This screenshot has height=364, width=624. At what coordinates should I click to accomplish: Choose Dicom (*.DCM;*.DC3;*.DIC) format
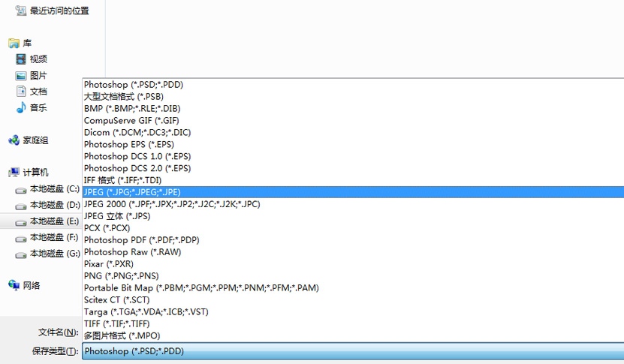point(354,133)
